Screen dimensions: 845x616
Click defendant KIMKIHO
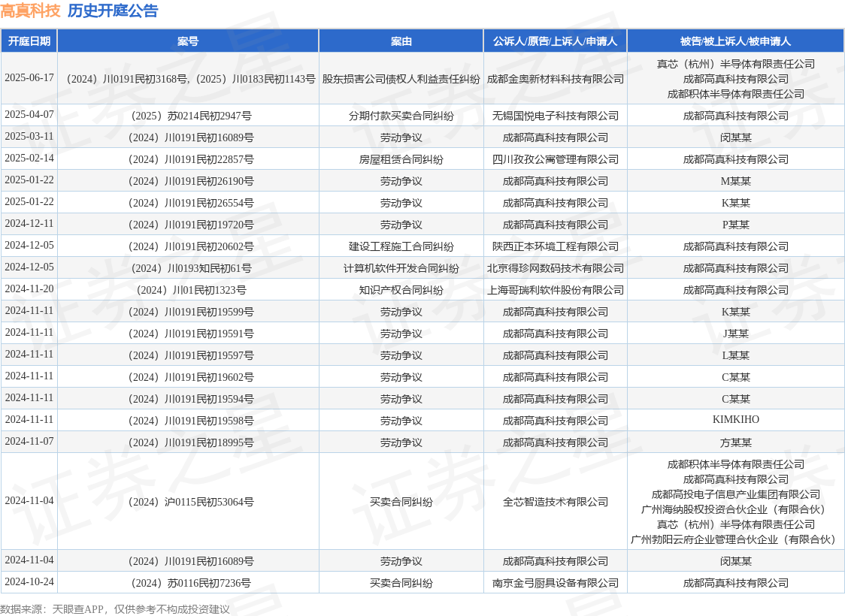coord(735,419)
